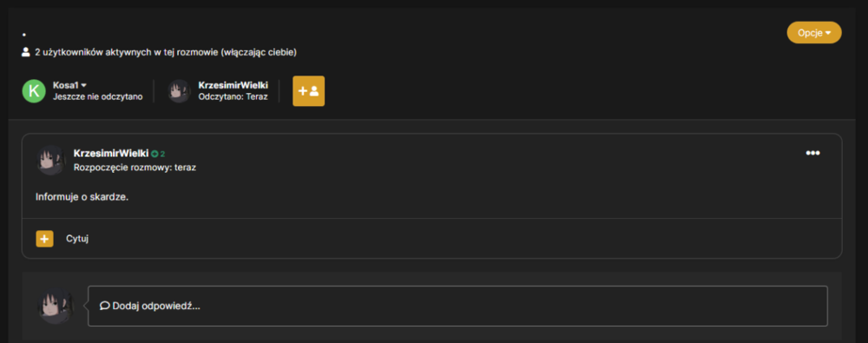
Task: Click the Odczytano: Teraz read status
Action: point(233,96)
